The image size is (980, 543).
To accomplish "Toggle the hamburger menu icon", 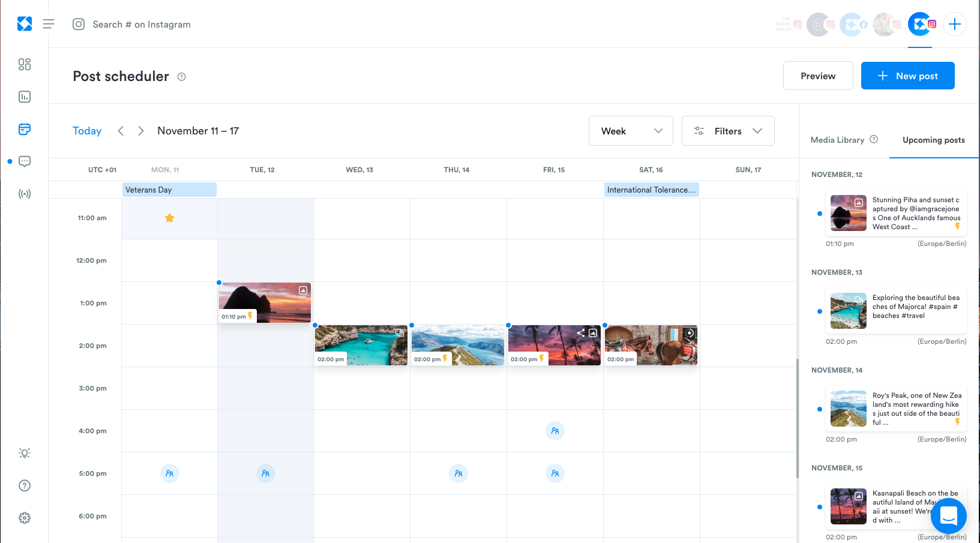I will (x=49, y=24).
